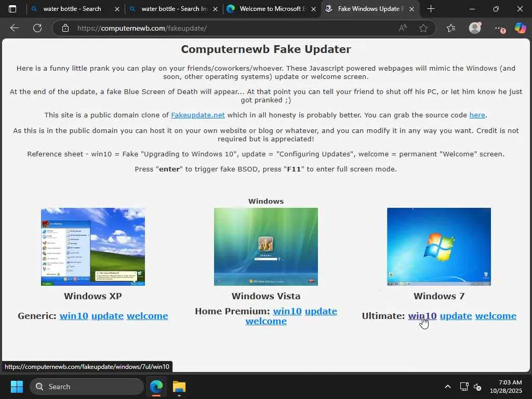The image size is (532, 399).
Task: Open the source code 'here' link
Action: coord(477,115)
